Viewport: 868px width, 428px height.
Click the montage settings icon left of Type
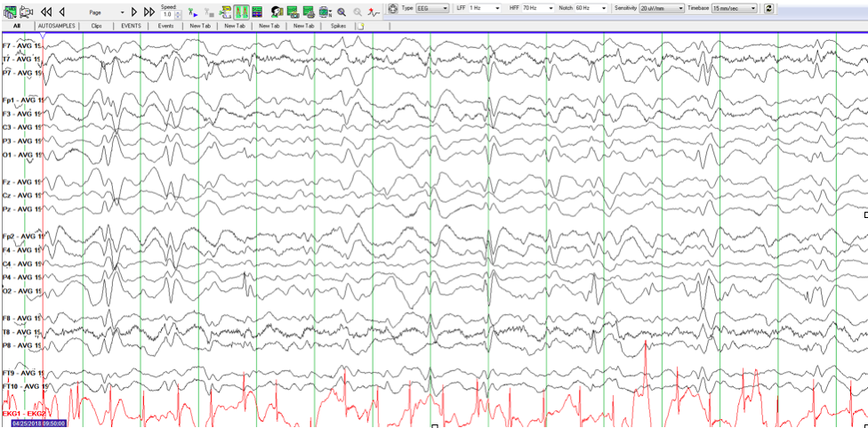(x=393, y=8)
